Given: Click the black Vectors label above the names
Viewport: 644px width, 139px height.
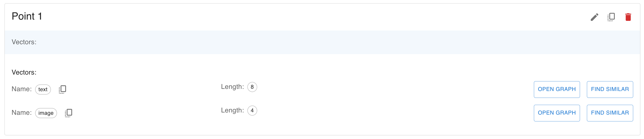Looking at the screenshot, I should (24, 72).
